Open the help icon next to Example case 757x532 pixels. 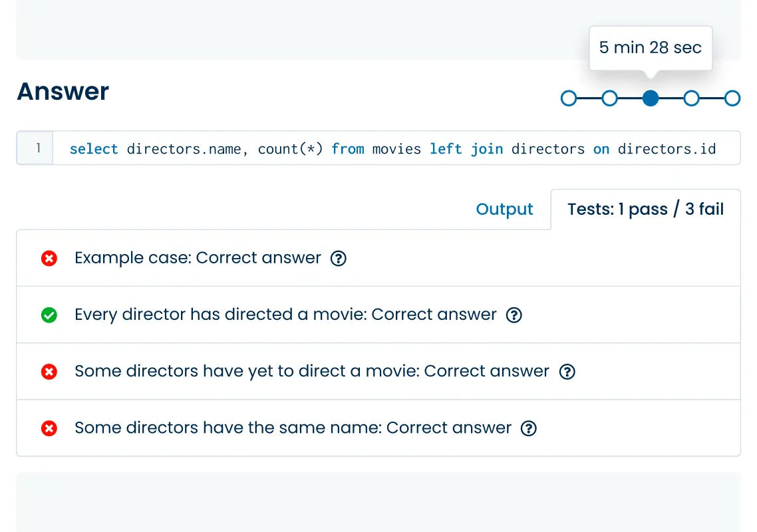[339, 259]
